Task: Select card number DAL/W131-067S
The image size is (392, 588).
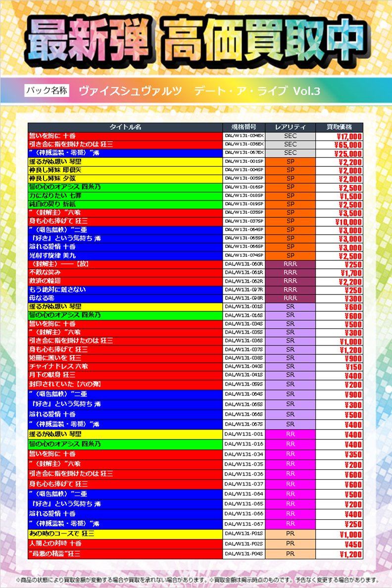Action: (244, 424)
